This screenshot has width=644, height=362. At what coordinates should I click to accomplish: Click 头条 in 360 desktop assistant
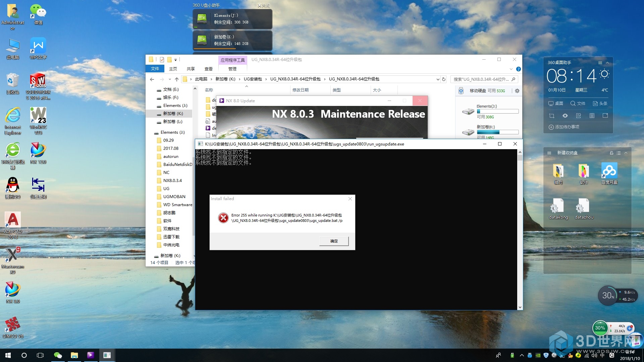point(600,104)
